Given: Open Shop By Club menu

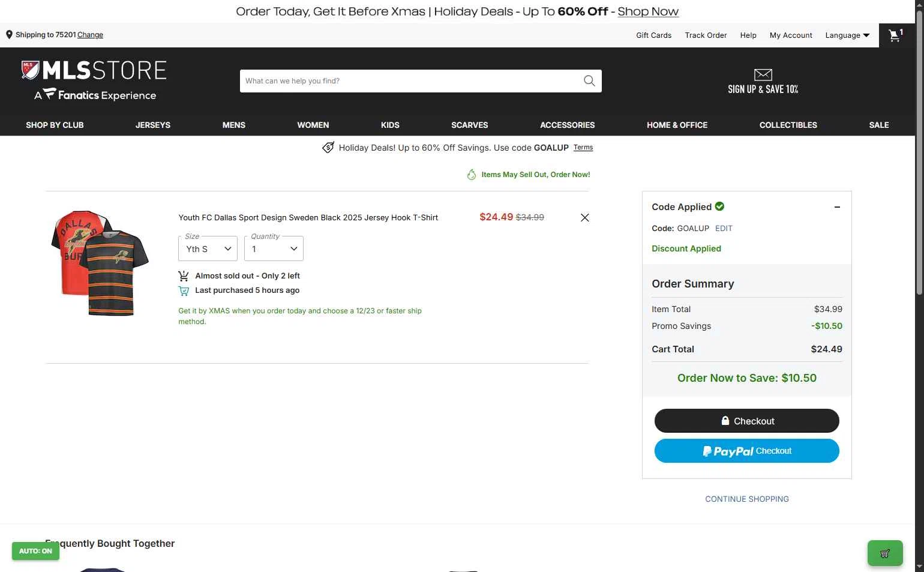Looking at the screenshot, I should pos(55,125).
